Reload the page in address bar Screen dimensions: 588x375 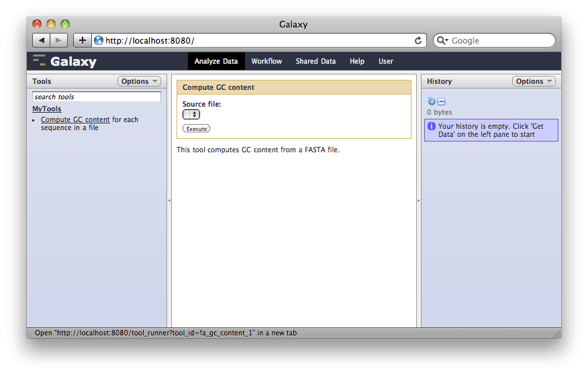pyautogui.click(x=418, y=40)
